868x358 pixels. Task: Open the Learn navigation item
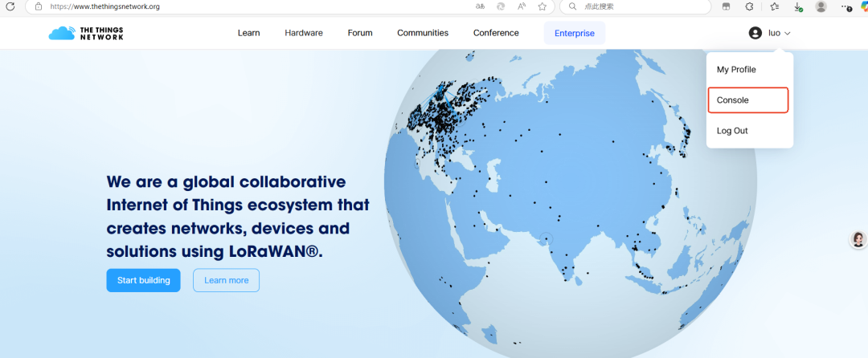[248, 33]
